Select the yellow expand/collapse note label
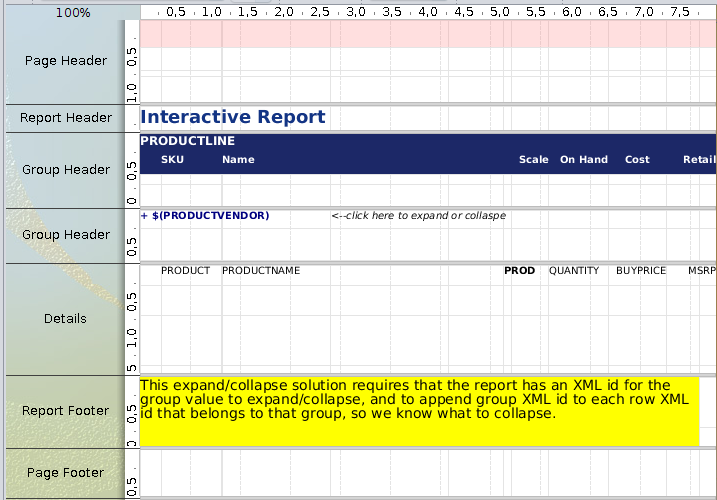This screenshot has width=717, height=500. pyautogui.click(x=419, y=411)
